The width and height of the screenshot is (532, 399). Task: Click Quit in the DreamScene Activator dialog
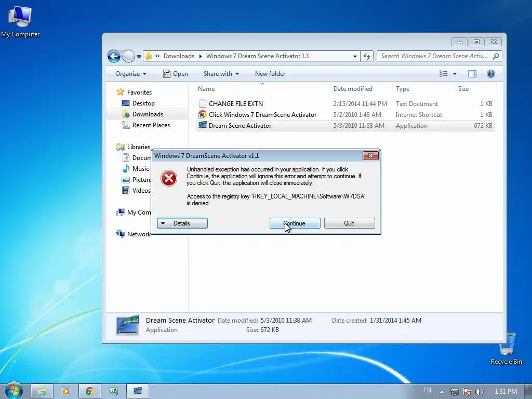[349, 223]
